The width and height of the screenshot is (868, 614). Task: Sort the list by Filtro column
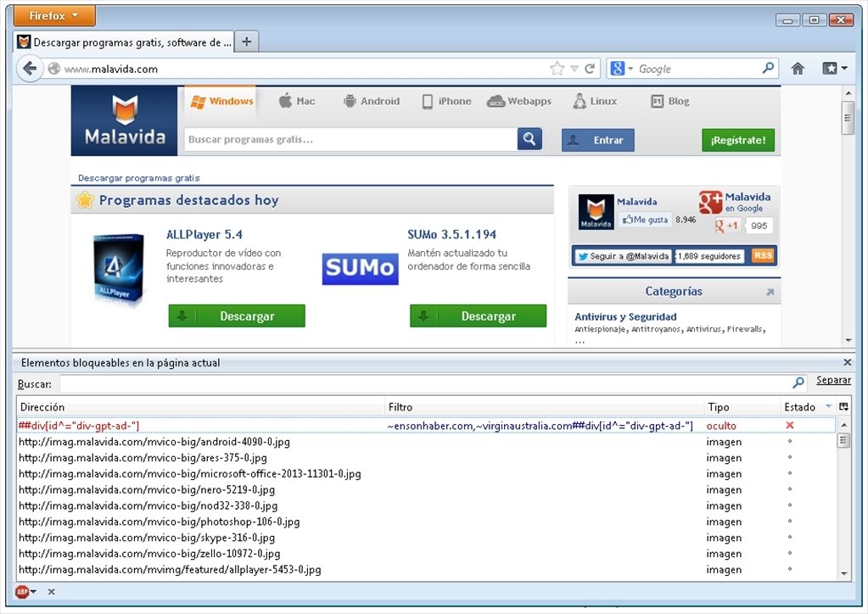pyautogui.click(x=544, y=407)
